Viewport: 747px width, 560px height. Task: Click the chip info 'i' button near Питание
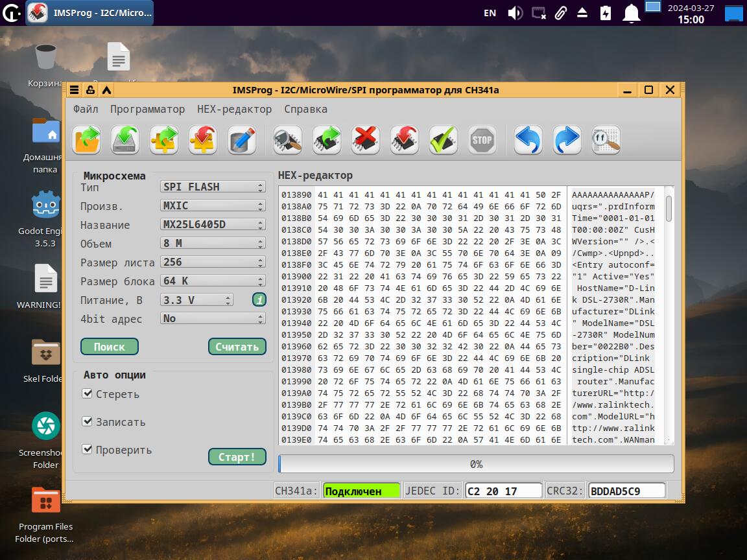(x=259, y=300)
